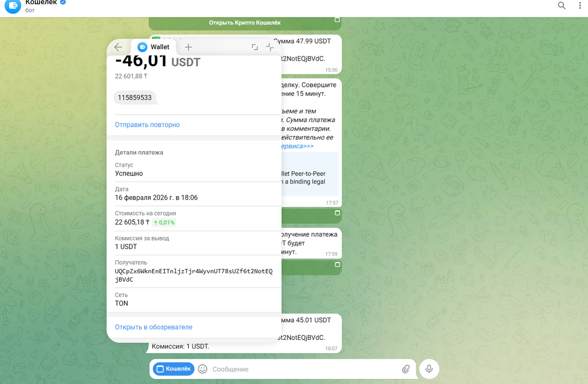Click the 17:59 message timestamp

pos(331,254)
